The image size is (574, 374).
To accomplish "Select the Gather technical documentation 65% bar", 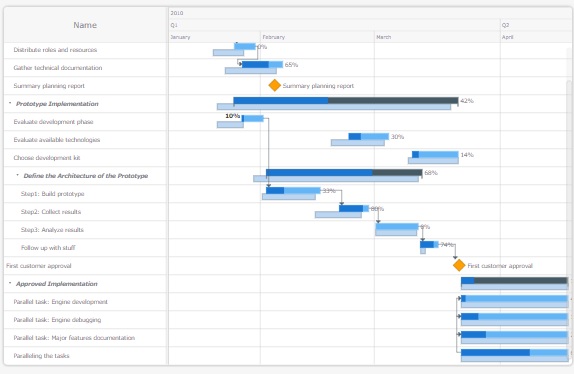I will pos(262,64).
